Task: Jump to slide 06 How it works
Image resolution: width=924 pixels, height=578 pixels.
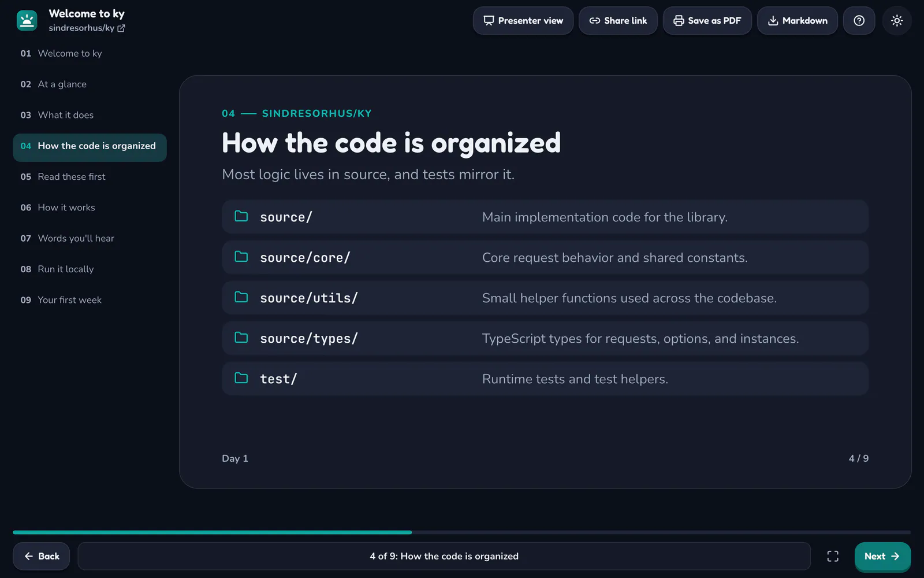Action: [x=90, y=208]
